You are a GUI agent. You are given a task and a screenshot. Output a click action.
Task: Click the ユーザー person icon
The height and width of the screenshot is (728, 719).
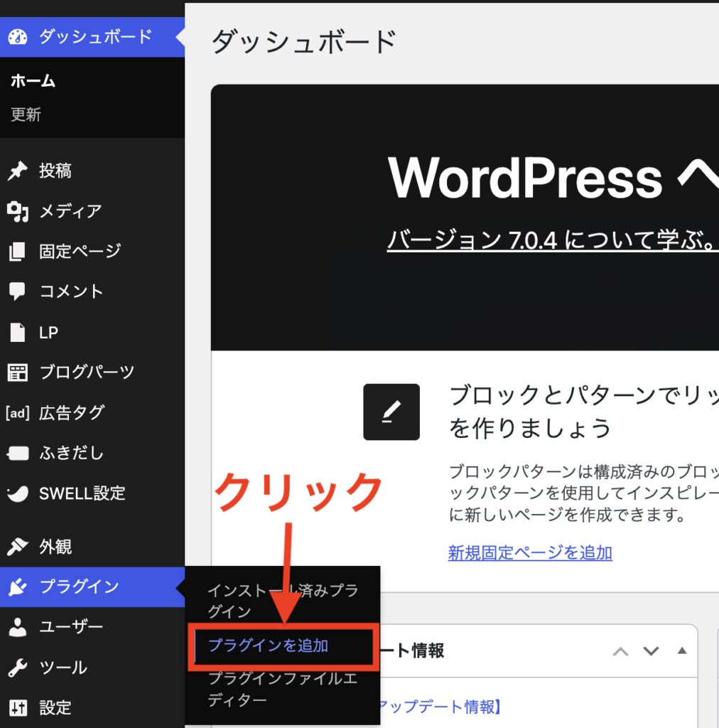[18, 627]
